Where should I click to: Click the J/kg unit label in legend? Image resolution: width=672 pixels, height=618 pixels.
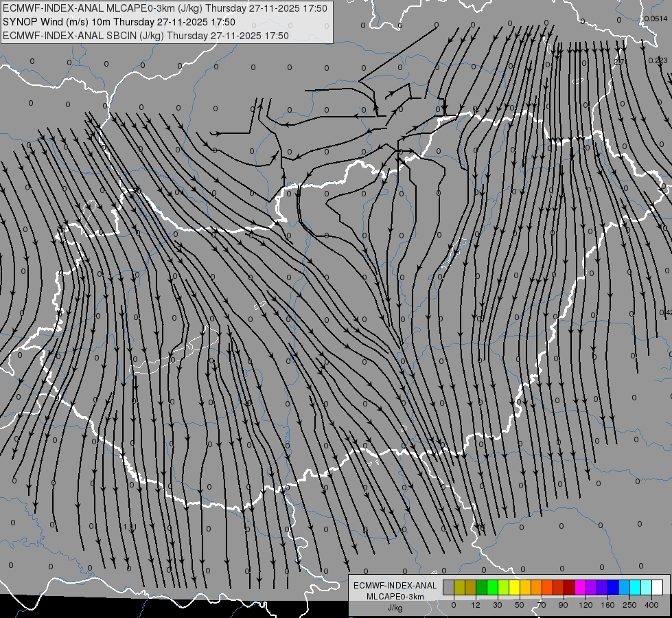tap(395, 608)
